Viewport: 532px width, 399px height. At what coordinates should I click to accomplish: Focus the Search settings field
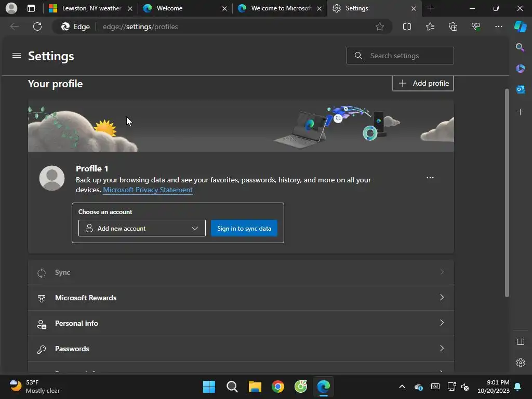coord(400,56)
